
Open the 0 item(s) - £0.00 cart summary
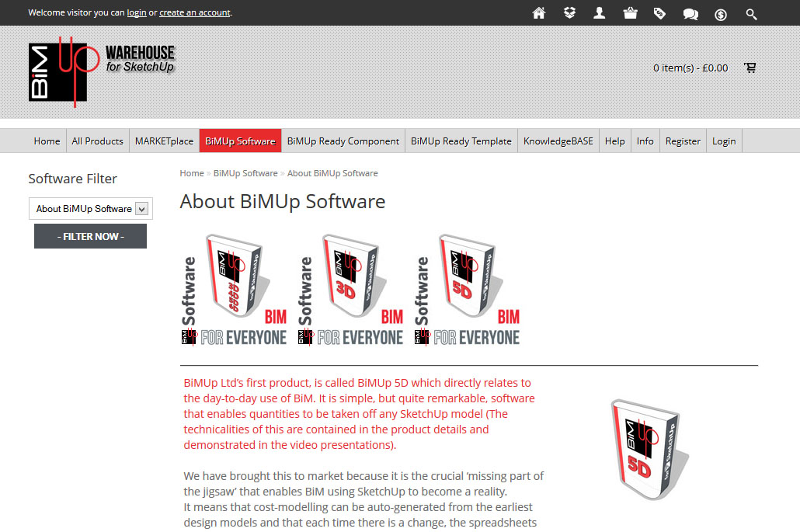tap(690, 68)
